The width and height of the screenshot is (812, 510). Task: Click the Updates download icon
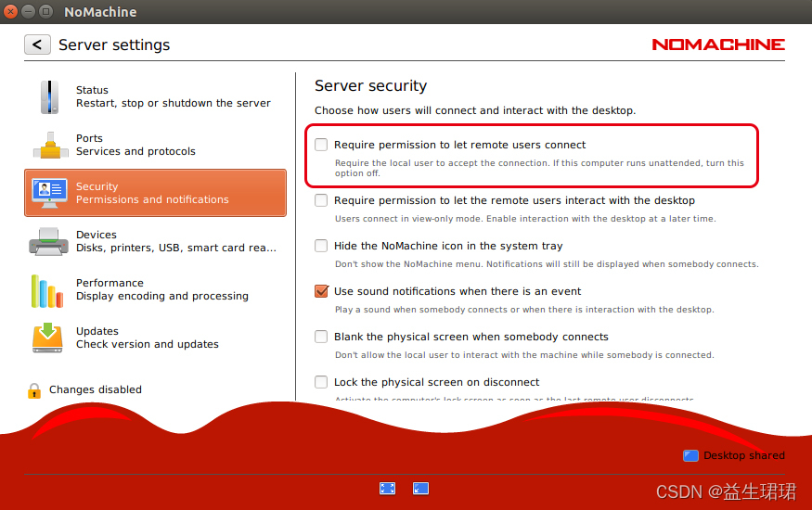point(47,338)
